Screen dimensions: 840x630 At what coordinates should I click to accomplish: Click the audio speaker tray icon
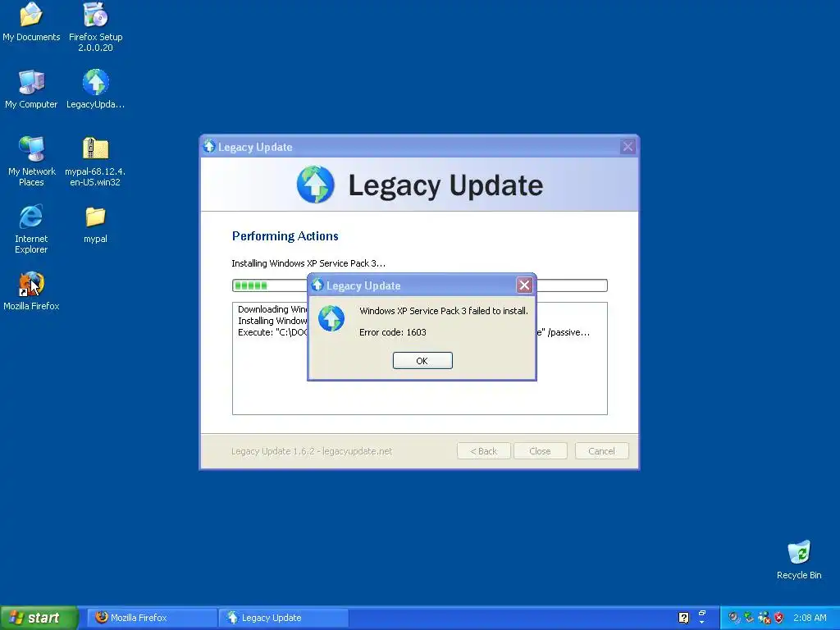pyautogui.click(x=734, y=618)
